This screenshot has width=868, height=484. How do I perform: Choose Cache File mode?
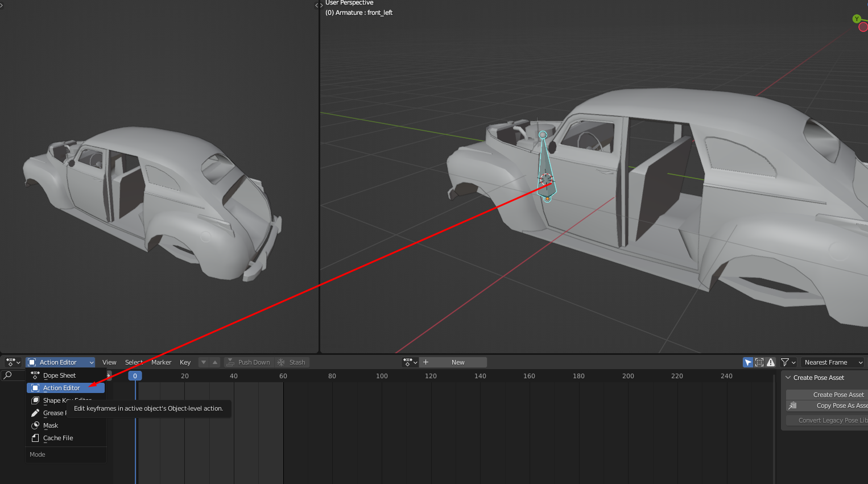(x=58, y=438)
